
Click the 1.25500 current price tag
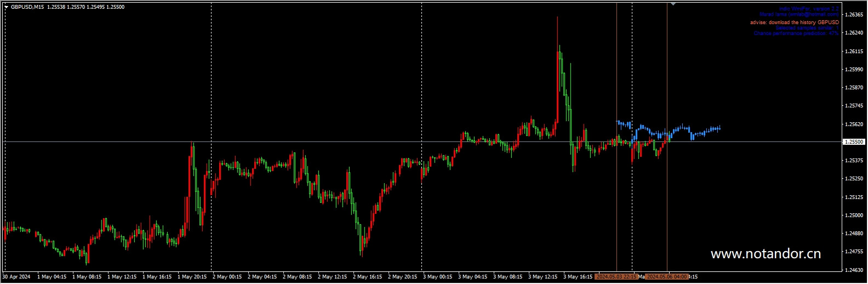[x=853, y=142]
